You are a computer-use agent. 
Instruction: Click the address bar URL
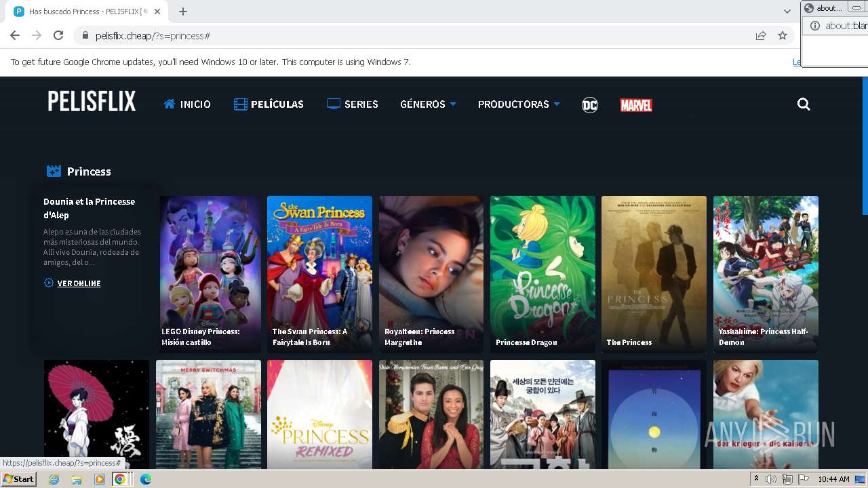153,36
